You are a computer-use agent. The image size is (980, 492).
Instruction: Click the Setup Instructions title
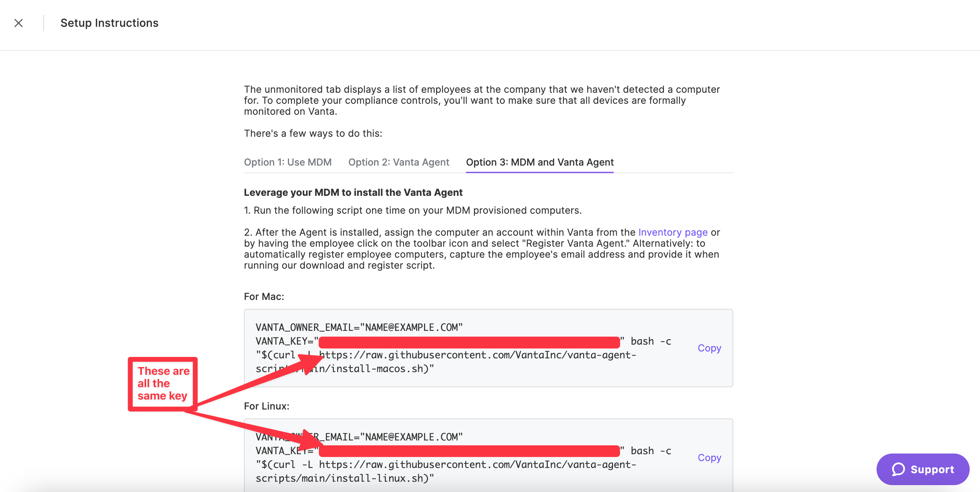tap(109, 23)
